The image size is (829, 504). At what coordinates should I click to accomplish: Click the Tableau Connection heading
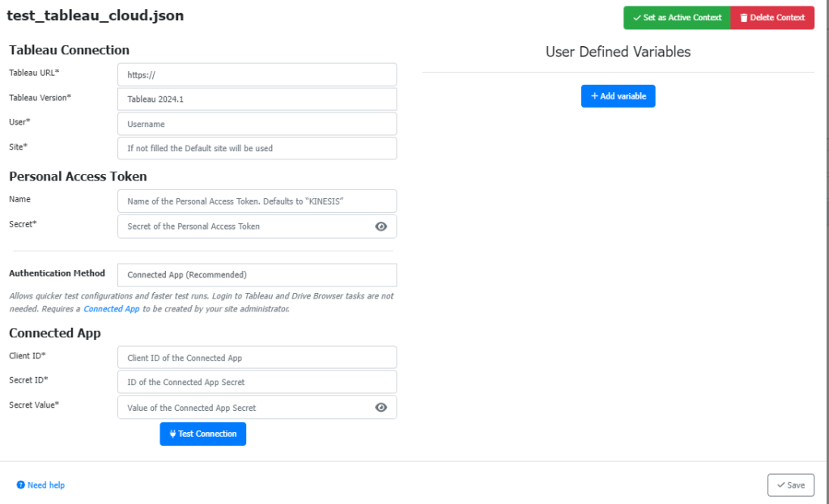click(x=70, y=50)
